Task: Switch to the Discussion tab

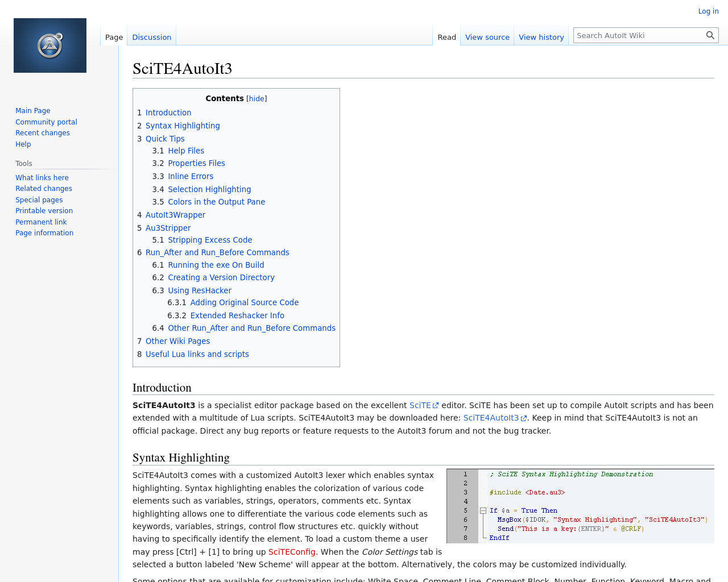Action: pyautogui.click(x=152, y=37)
